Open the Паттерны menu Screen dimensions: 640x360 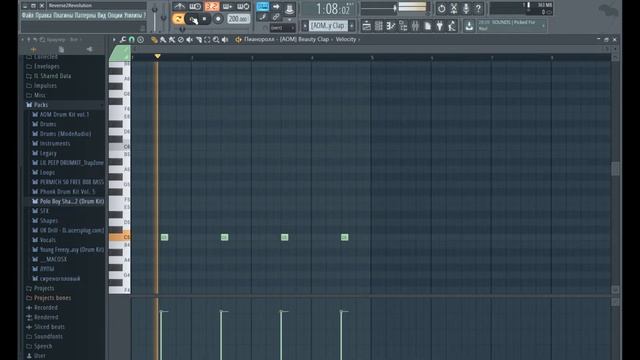(x=85, y=16)
